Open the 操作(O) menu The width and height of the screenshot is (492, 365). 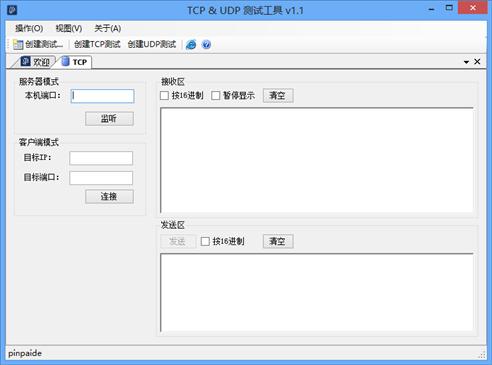coord(29,28)
